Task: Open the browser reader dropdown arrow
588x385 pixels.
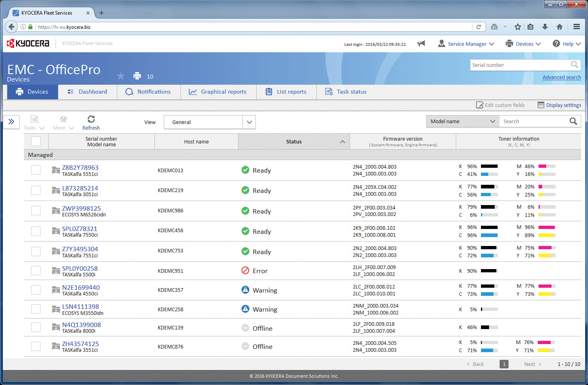Action: click(x=505, y=27)
